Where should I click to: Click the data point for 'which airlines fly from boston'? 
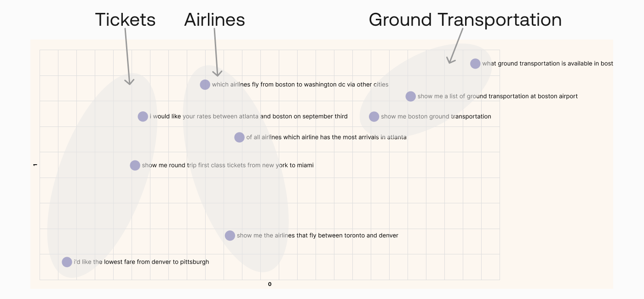(205, 85)
